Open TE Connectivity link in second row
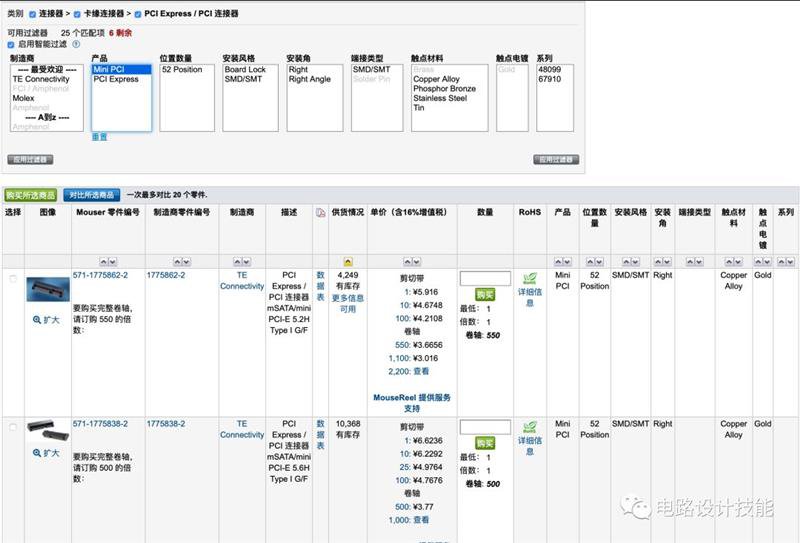The height and width of the screenshot is (543, 800). coord(242,429)
